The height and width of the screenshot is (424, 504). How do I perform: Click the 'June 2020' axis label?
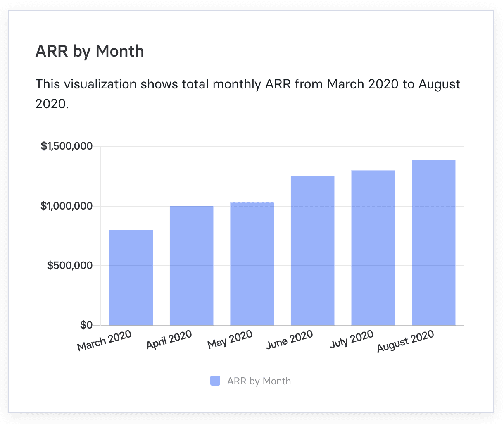pos(290,340)
